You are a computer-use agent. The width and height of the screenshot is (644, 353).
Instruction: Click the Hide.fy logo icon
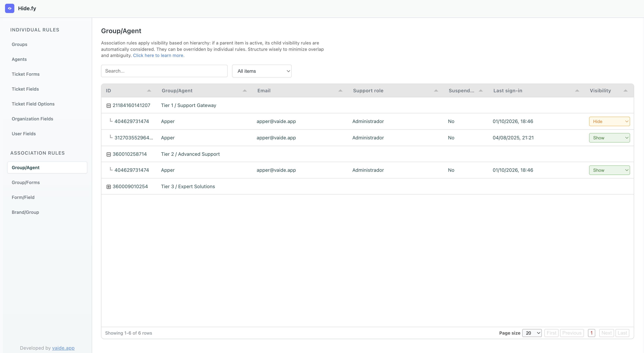point(9,8)
